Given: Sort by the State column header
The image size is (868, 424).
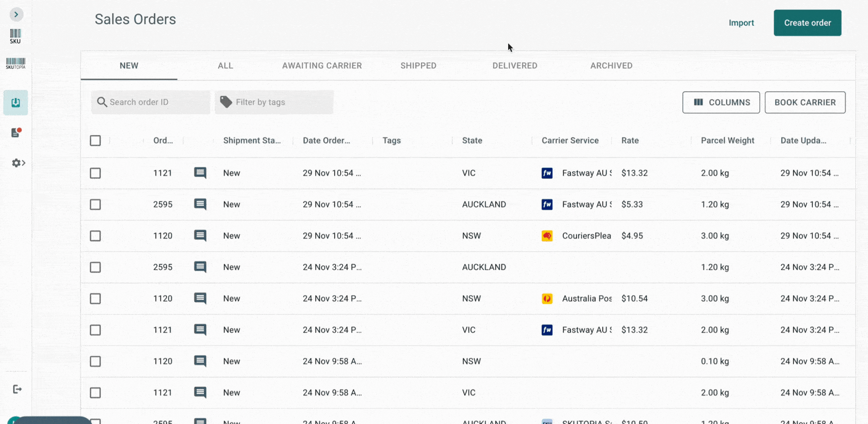Looking at the screenshot, I should [472, 140].
